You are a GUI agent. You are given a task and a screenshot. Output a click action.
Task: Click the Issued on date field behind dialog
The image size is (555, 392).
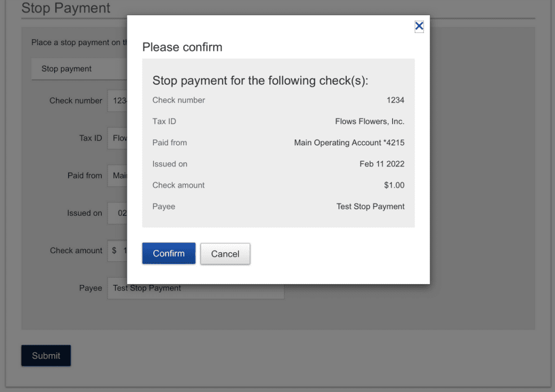pos(117,213)
